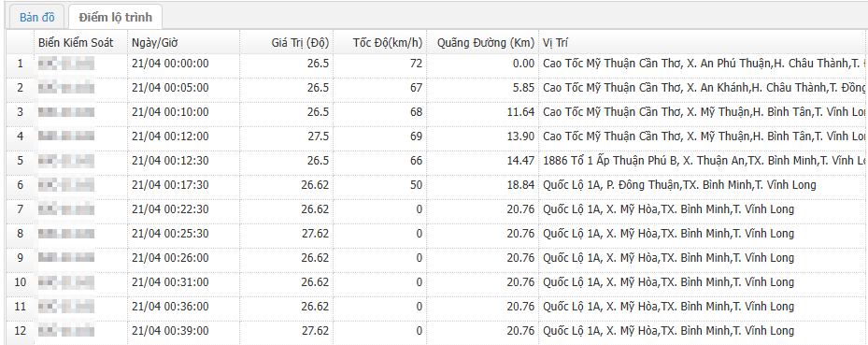
Task: Click row 9 timestamp 21/04 00:26:00
Action: pos(170,258)
